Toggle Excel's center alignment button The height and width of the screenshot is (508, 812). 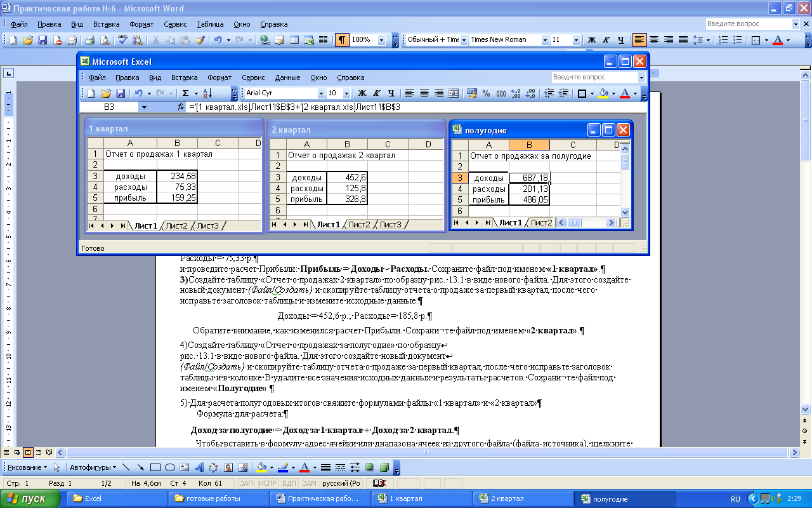click(x=424, y=93)
